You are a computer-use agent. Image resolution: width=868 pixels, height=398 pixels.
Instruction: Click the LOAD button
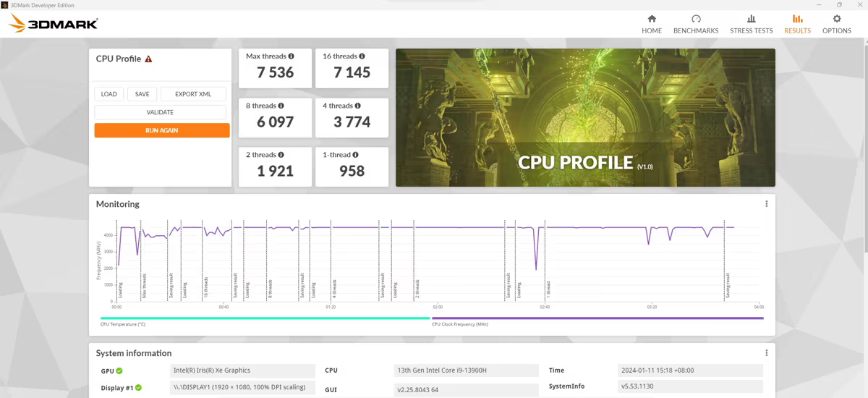point(109,94)
